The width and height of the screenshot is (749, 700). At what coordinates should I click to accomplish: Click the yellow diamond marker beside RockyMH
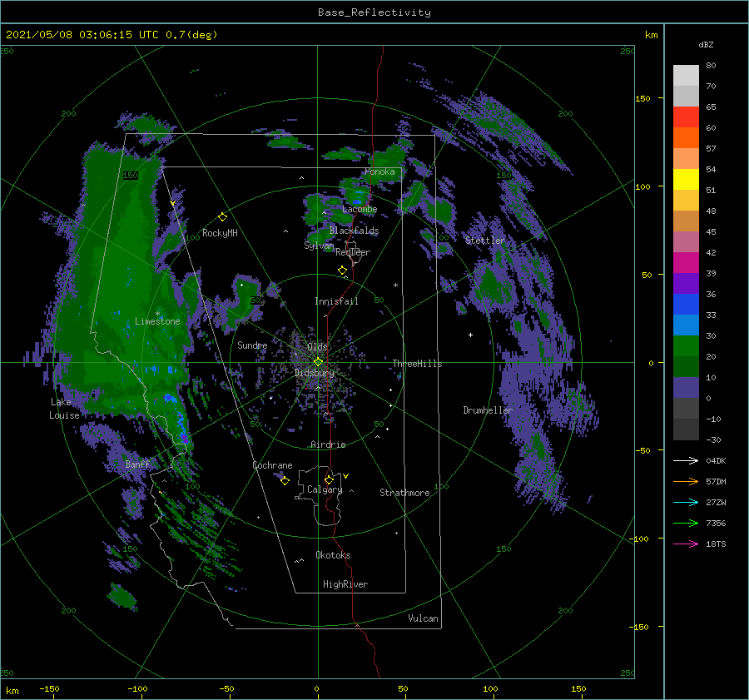[222, 217]
